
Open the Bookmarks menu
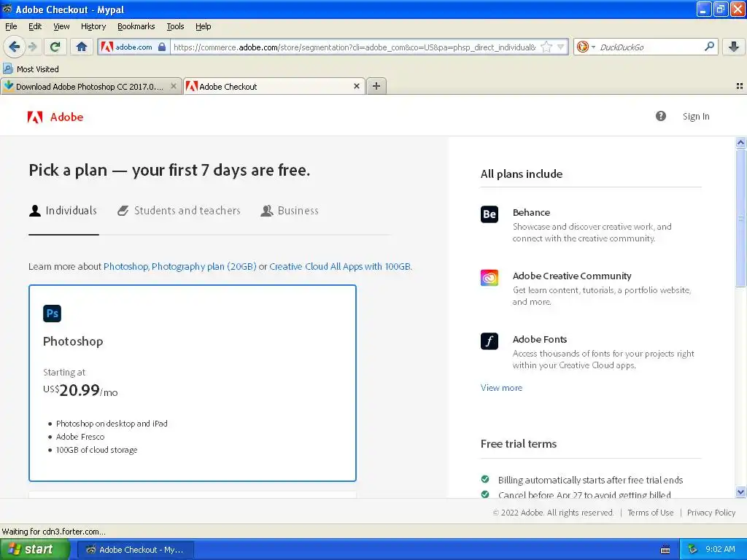pyautogui.click(x=136, y=26)
